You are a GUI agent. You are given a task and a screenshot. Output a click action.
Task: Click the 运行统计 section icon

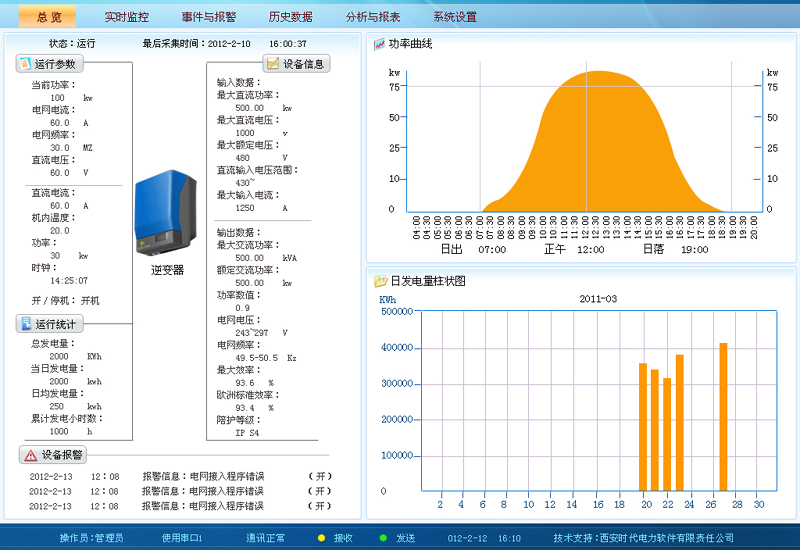pos(26,324)
